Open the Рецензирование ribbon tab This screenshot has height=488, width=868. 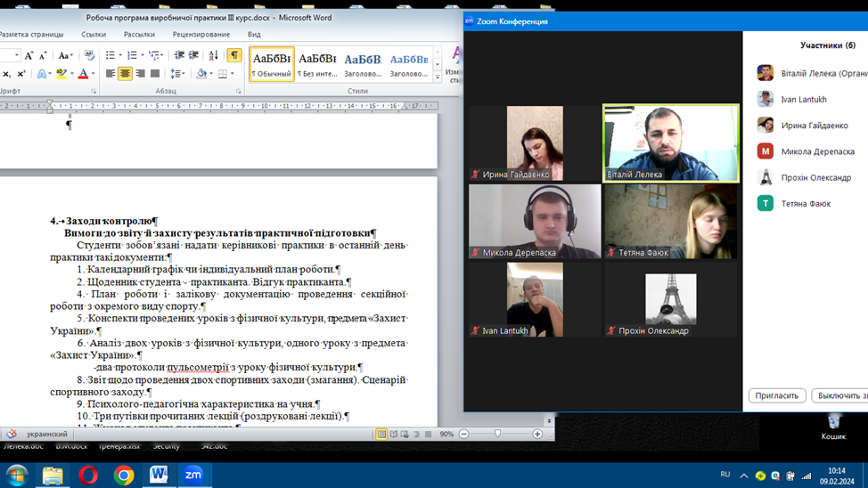201,35
